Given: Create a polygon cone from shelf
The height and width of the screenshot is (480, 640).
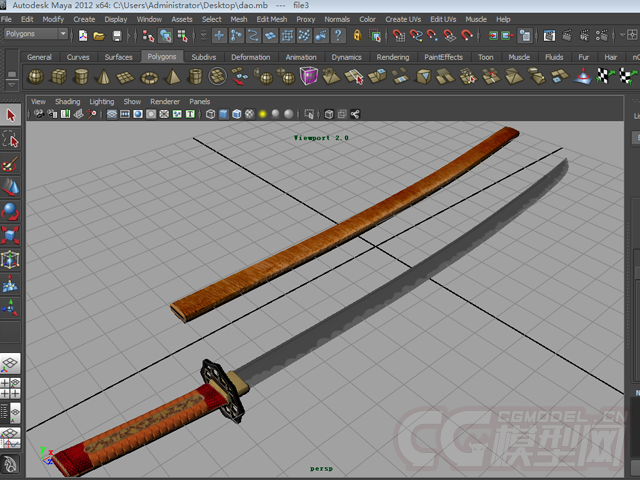Looking at the screenshot, I should 103,77.
